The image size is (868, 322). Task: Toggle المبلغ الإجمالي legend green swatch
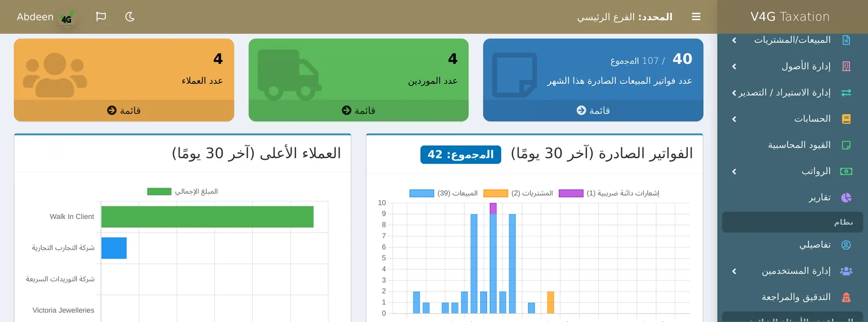(x=159, y=191)
